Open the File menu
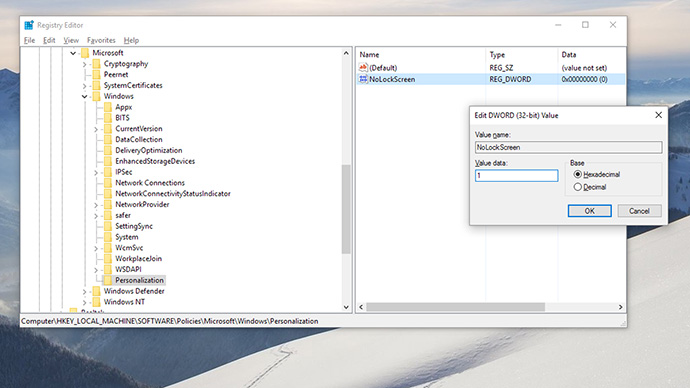The height and width of the screenshot is (388, 690). point(29,40)
